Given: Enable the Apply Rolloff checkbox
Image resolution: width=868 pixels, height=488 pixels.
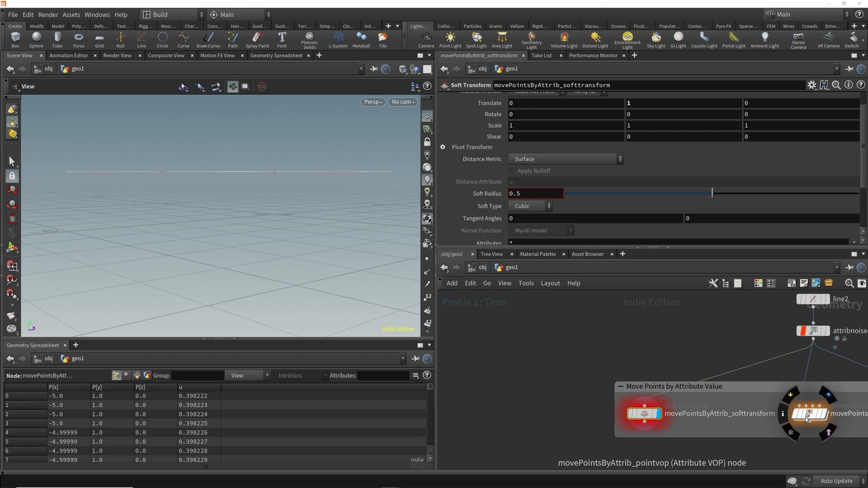Looking at the screenshot, I should coord(511,171).
